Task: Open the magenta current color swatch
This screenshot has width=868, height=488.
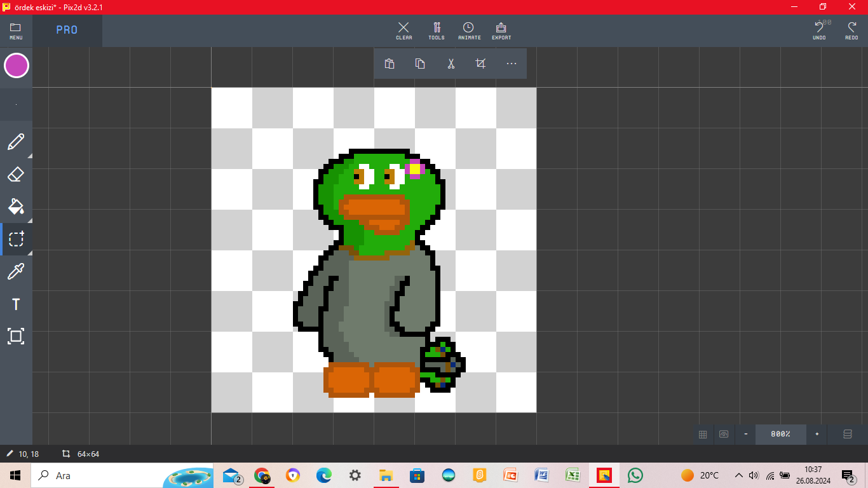Action: coord(17,65)
